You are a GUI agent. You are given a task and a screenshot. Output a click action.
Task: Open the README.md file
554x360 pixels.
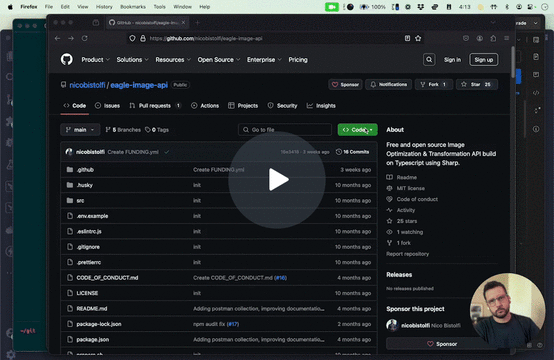(92, 309)
